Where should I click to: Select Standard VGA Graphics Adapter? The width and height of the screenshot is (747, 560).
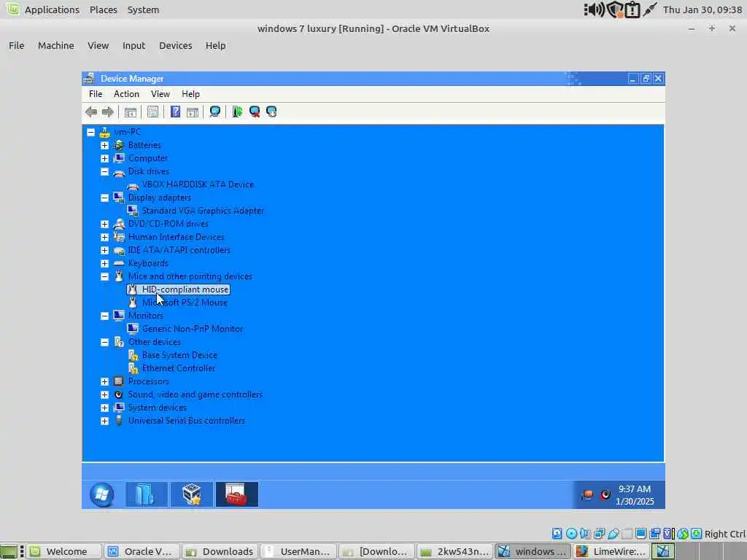click(x=203, y=211)
